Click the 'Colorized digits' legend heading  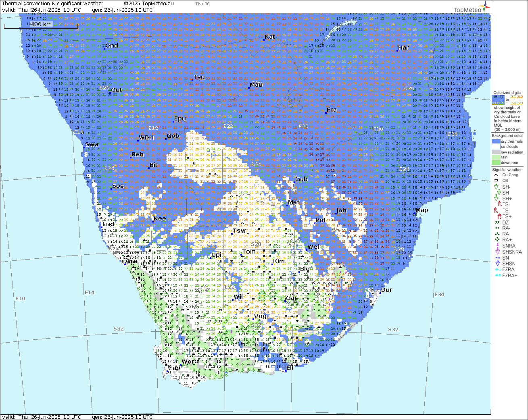tap(507, 93)
